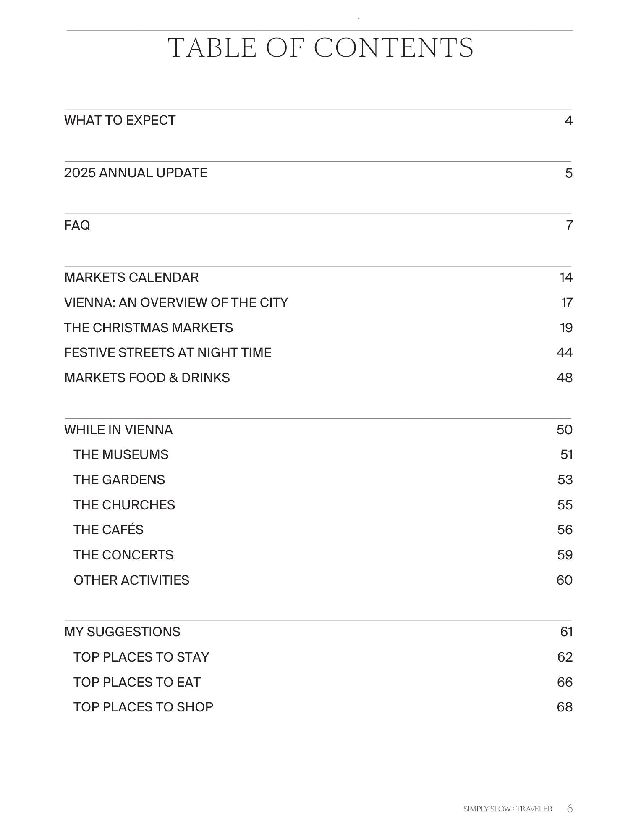Go to the FAQ section
Screen dimensions: 641x840
point(77,226)
